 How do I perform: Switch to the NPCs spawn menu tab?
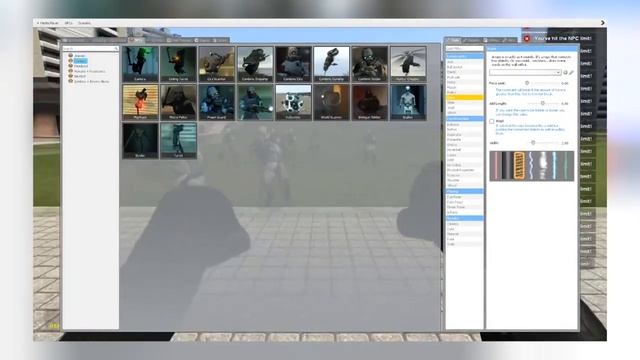click(137, 40)
